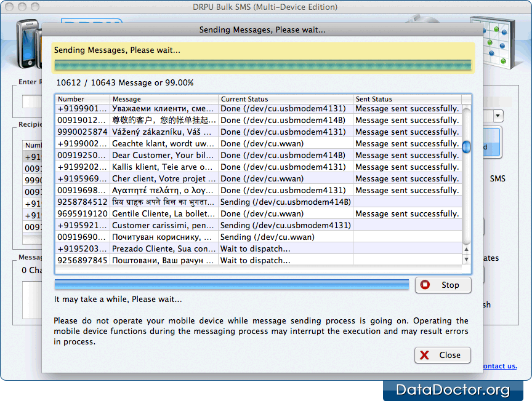Click number cell '+9195969...'
The height and width of the screenshot is (401, 532).
click(x=82, y=178)
